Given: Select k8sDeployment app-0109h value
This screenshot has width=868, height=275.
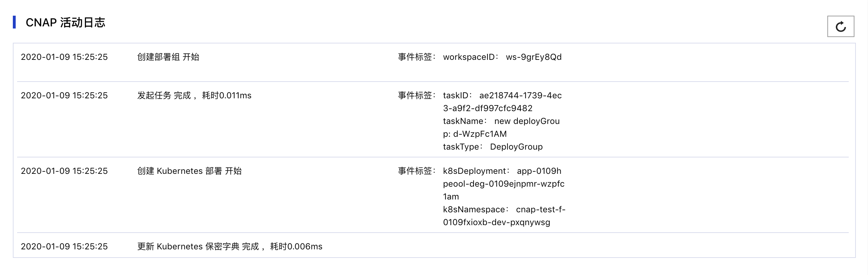Looking at the screenshot, I should 539,171.
